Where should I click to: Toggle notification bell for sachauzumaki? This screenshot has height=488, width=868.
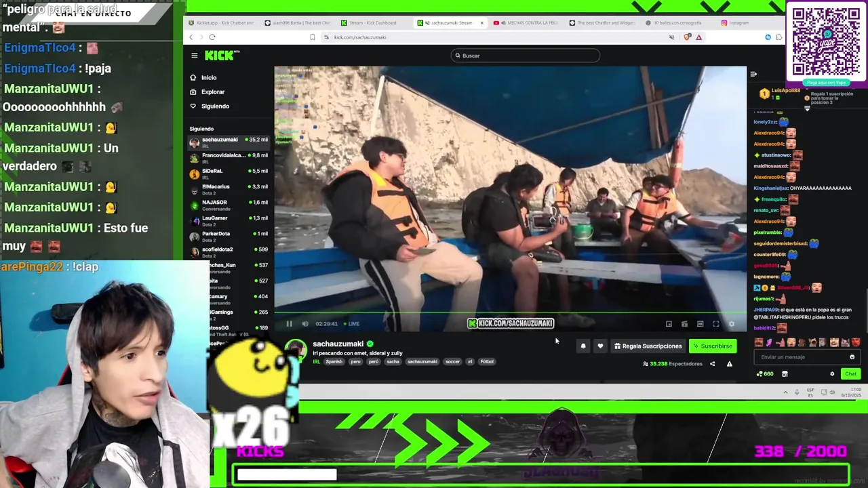tap(583, 346)
